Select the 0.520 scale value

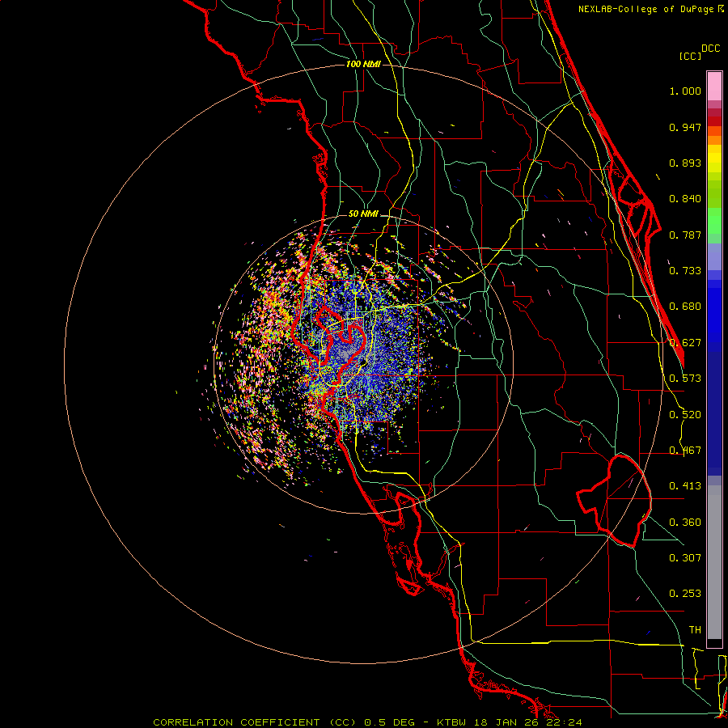pos(685,415)
